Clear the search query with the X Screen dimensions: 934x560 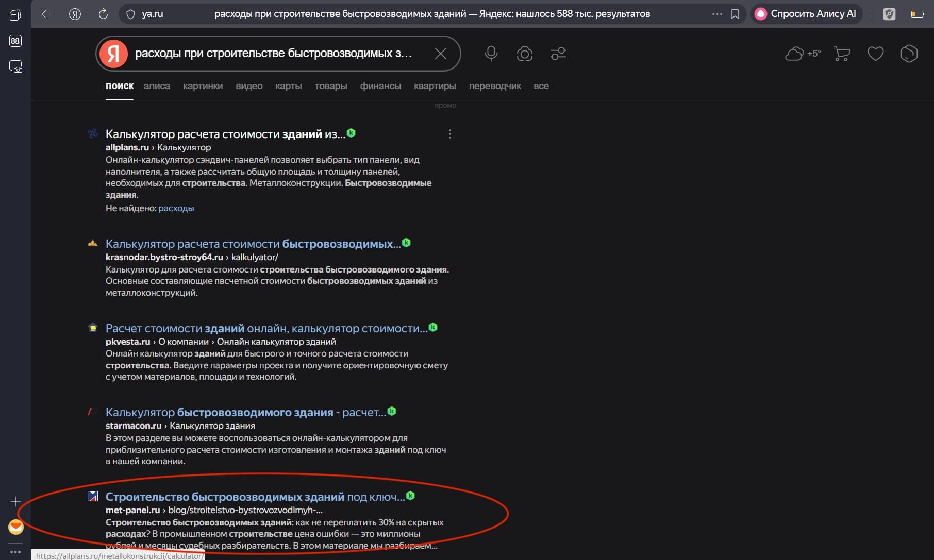pos(440,54)
